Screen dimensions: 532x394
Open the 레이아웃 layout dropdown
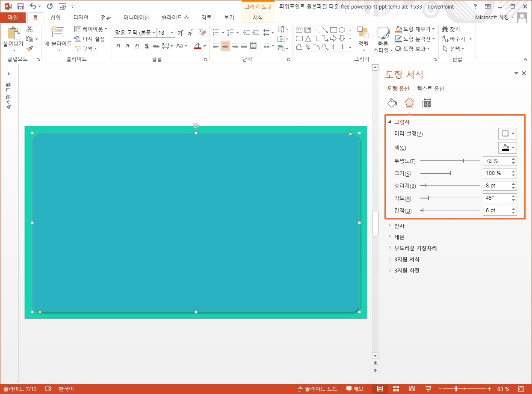click(91, 29)
